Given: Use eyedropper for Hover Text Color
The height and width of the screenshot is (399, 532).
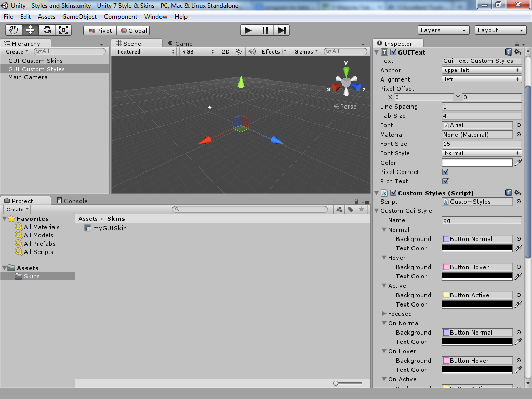Looking at the screenshot, I should [518, 276].
